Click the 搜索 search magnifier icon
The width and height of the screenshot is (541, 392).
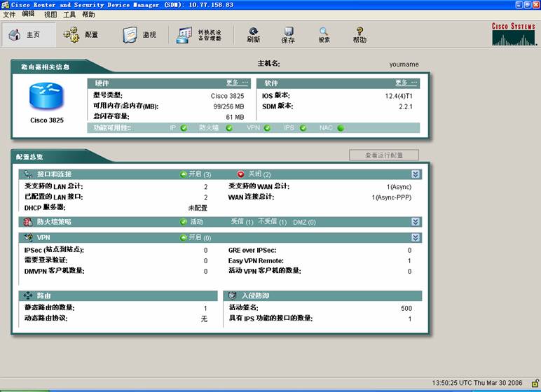[x=324, y=31]
